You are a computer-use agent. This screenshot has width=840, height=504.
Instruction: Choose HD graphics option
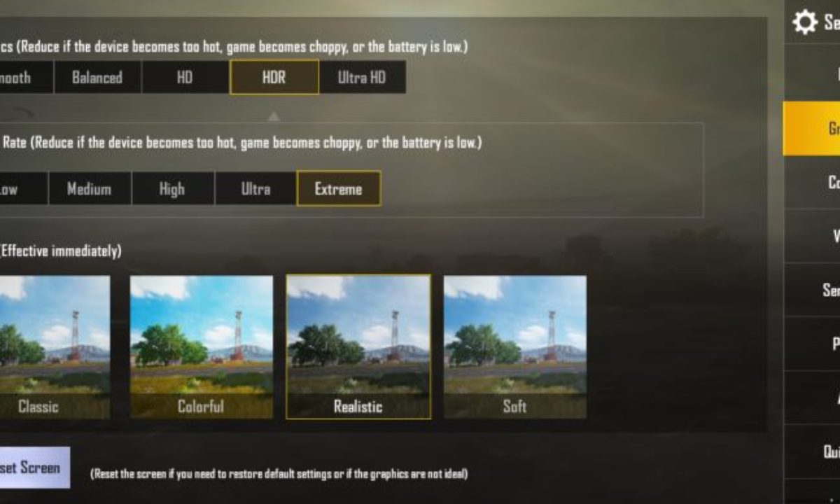[x=185, y=77]
